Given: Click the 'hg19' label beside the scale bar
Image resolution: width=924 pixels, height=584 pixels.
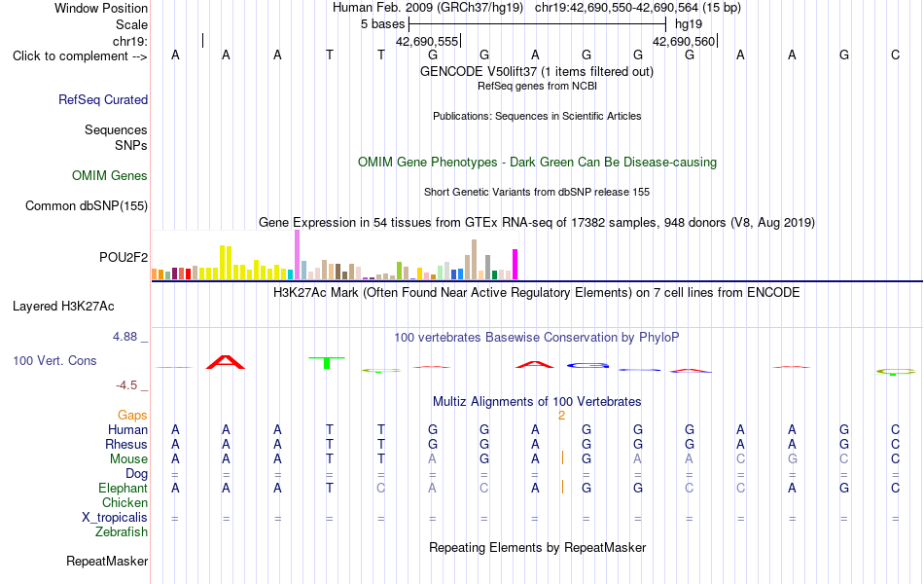Looking at the screenshot, I should (x=689, y=24).
